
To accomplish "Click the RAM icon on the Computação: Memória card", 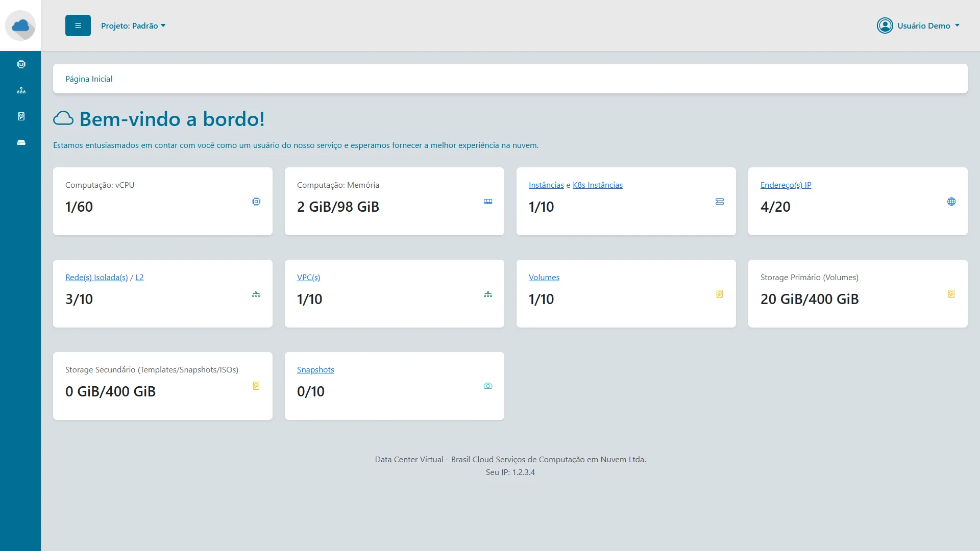I will (x=487, y=202).
